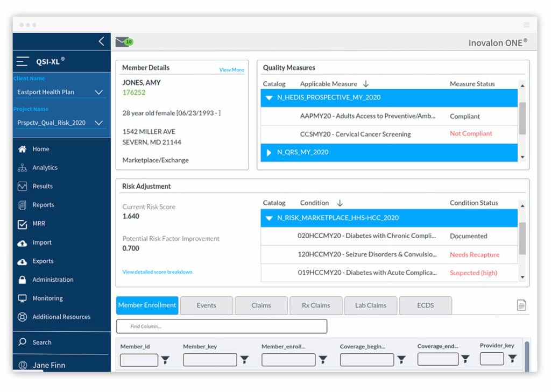Sort by Applicable Measure arrow

[366, 84]
